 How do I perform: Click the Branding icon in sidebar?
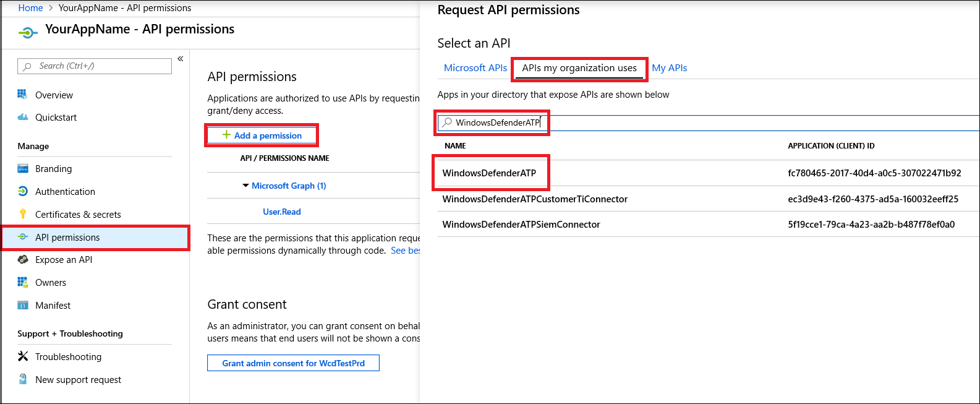(23, 169)
